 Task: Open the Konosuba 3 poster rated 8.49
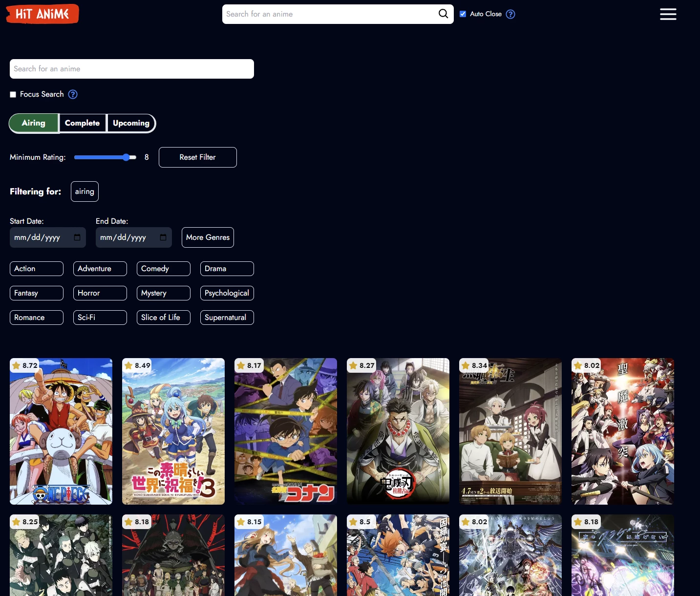click(x=173, y=431)
